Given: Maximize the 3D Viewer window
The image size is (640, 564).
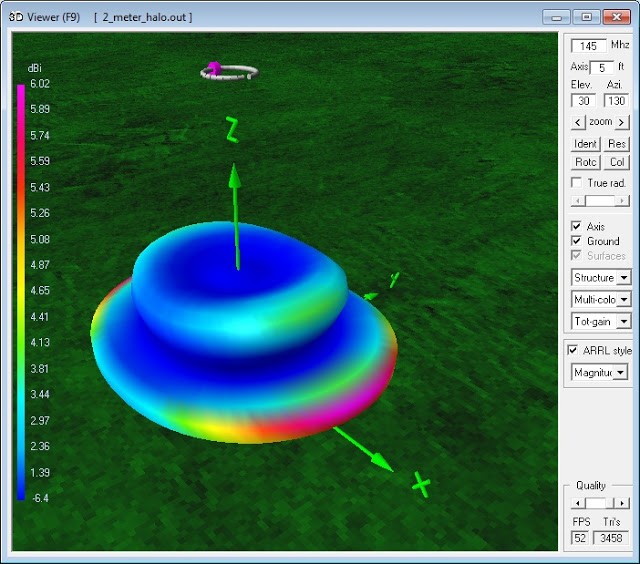Looking at the screenshot, I should 587,17.
